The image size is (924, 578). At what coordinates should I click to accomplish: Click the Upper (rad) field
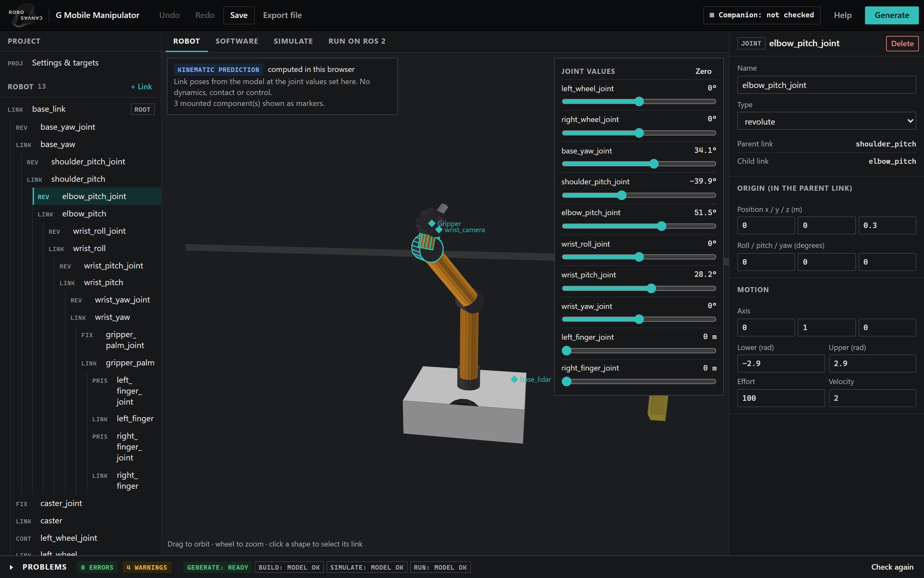pyautogui.click(x=872, y=363)
